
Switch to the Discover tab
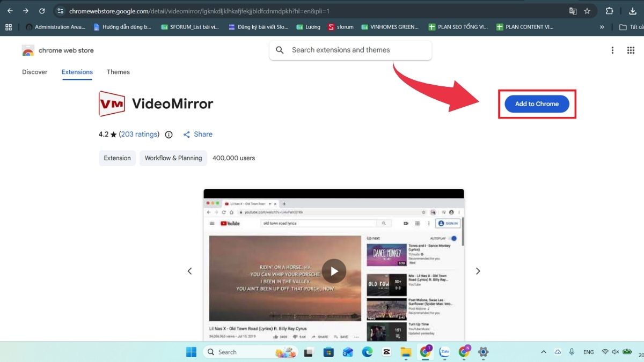coord(35,72)
